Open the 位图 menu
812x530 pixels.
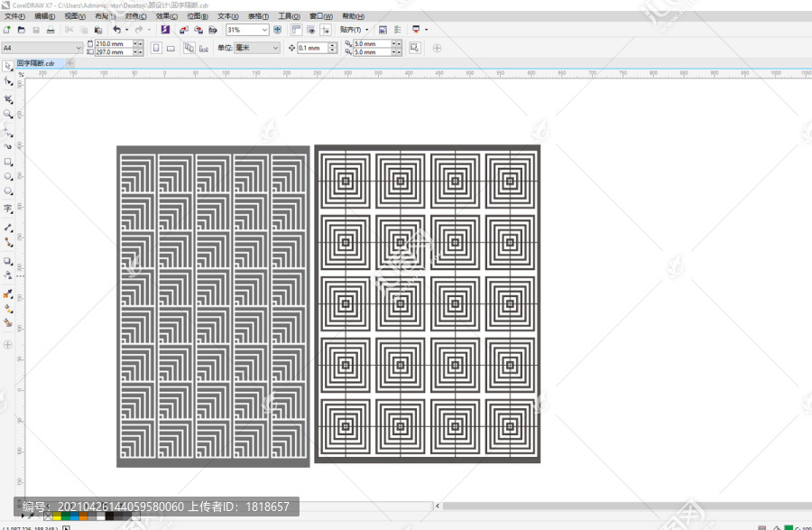(x=197, y=16)
